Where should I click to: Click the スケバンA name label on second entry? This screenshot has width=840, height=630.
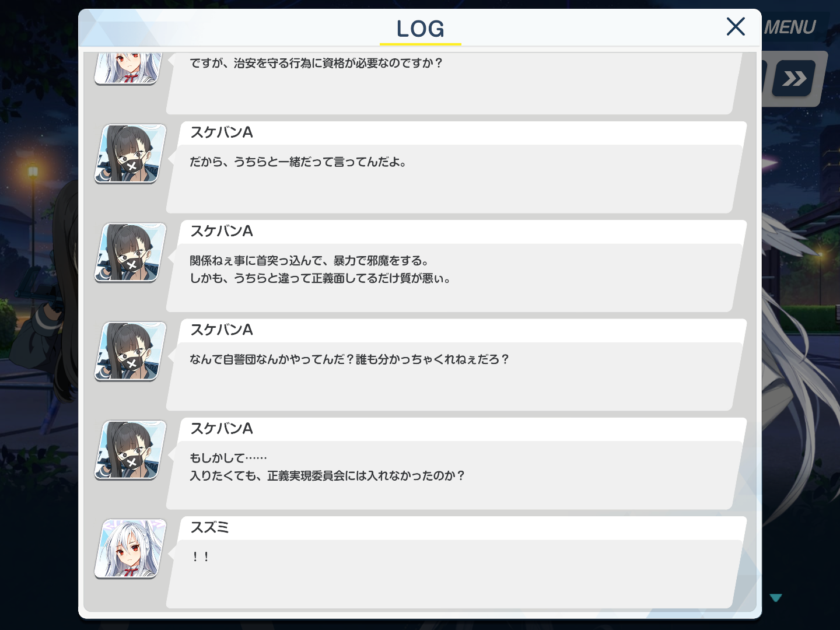[x=222, y=132]
